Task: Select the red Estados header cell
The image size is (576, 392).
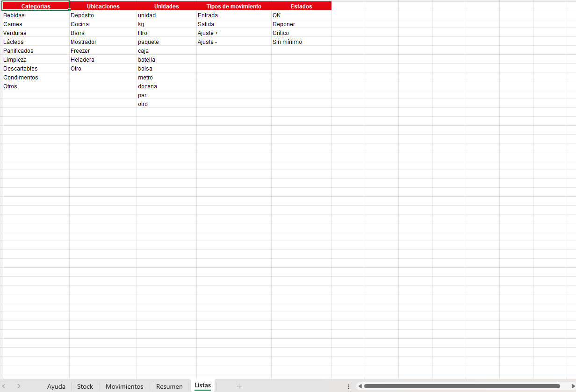Action: point(301,6)
